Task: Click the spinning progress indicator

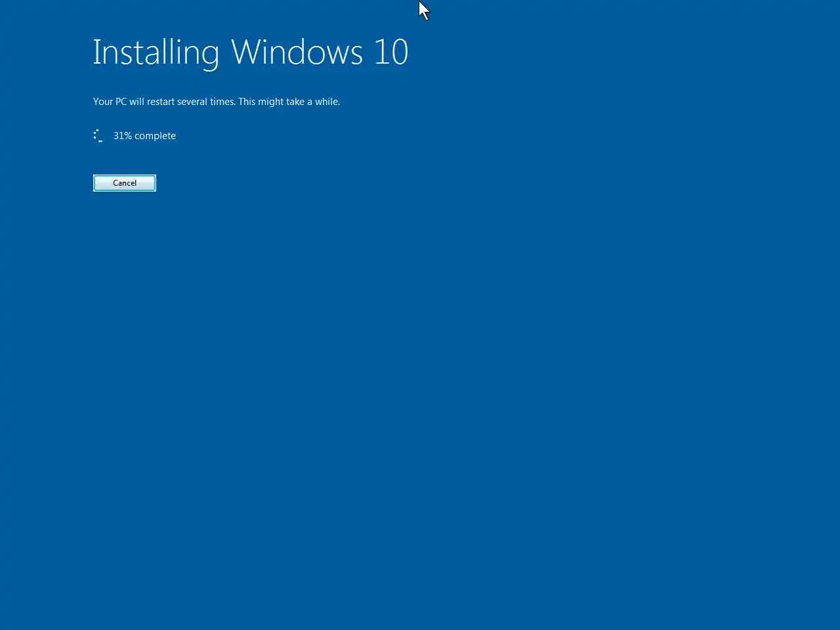Action: (98, 136)
